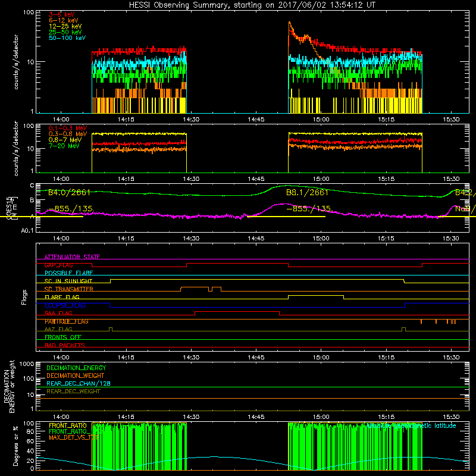Viewport: 476px width, 476px height.
Task: Click the raised pulse on the FLARE_FLAG line
Action: 316,295
